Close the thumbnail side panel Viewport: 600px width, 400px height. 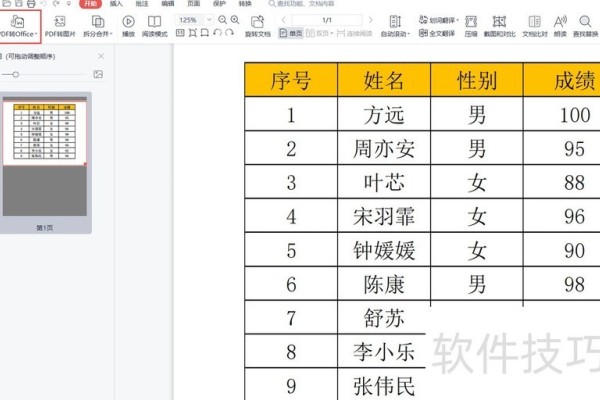click(101, 56)
